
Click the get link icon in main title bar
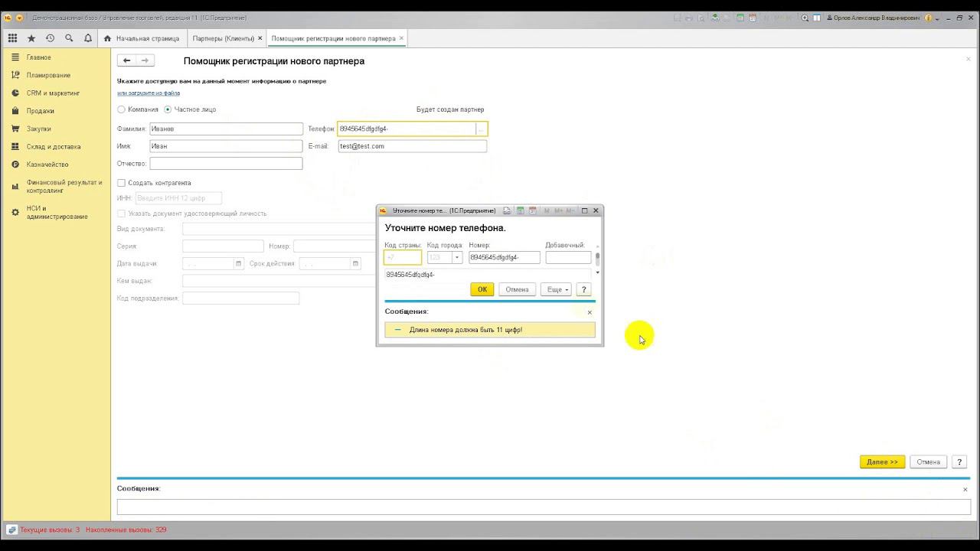(x=714, y=18)
